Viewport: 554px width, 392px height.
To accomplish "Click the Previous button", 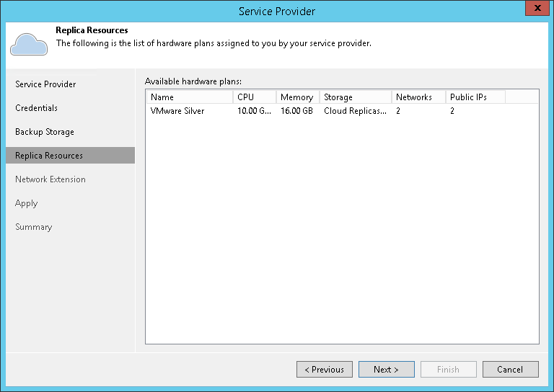I will coord(324,370).
